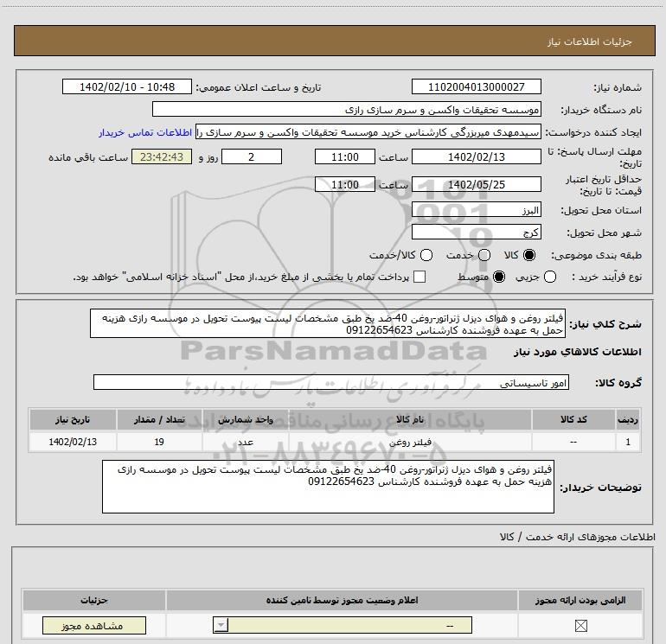The width and height of the screenshot is (666, 644).
Task: Click the announcement date field 1402/02/10 - 10:48
Action: point(127,86)
